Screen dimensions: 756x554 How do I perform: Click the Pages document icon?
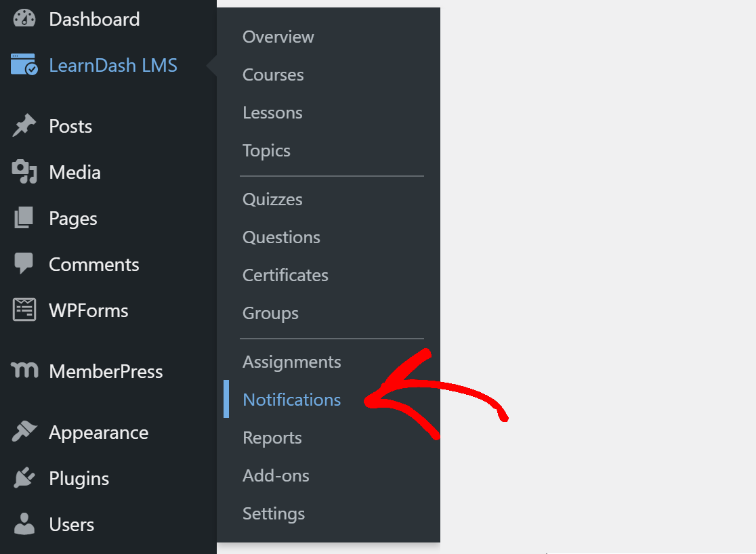22,218
